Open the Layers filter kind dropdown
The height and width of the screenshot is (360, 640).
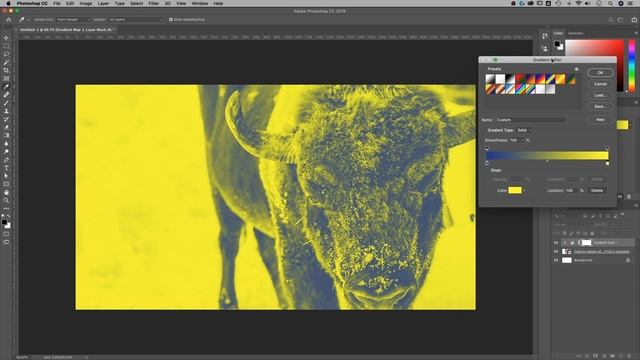(x=567, y=216)
